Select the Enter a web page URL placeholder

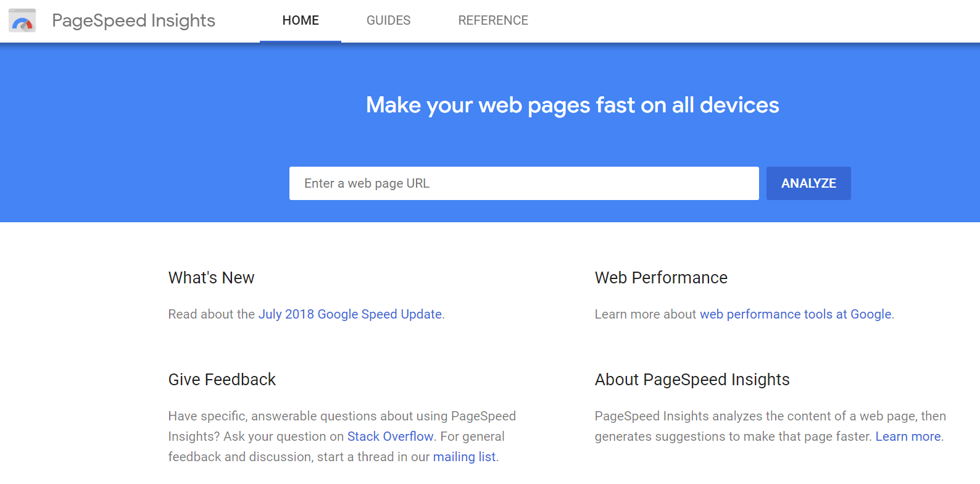coord(367,183)
